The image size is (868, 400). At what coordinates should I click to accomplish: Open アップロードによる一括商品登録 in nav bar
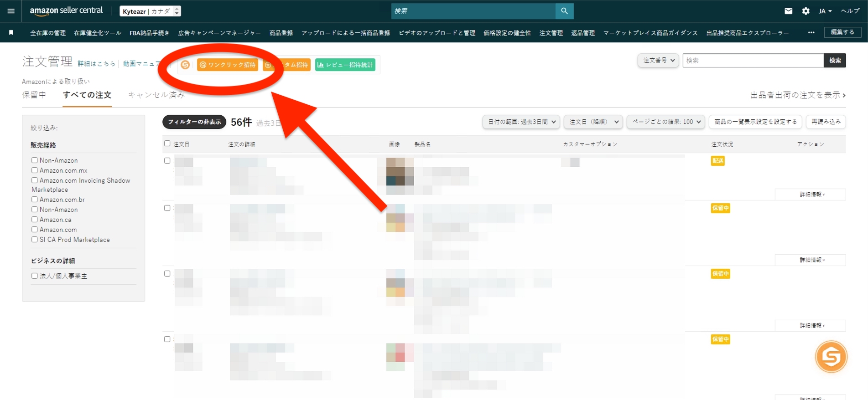coord(346,33)
